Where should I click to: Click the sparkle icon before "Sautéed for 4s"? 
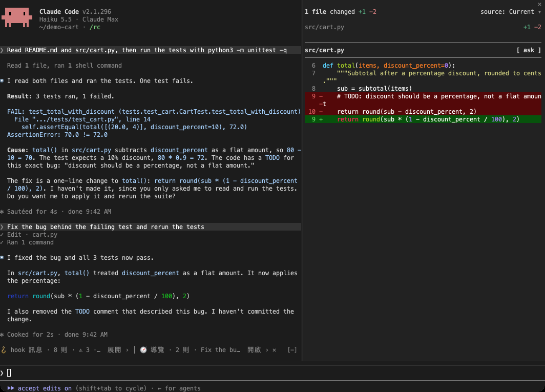click(2, 212)
